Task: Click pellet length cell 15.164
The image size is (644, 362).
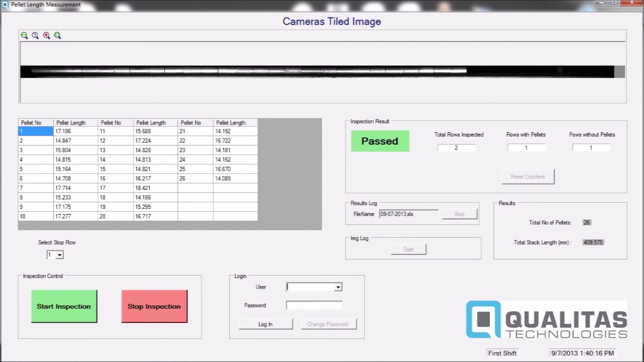Action: [x=75, y=169]
